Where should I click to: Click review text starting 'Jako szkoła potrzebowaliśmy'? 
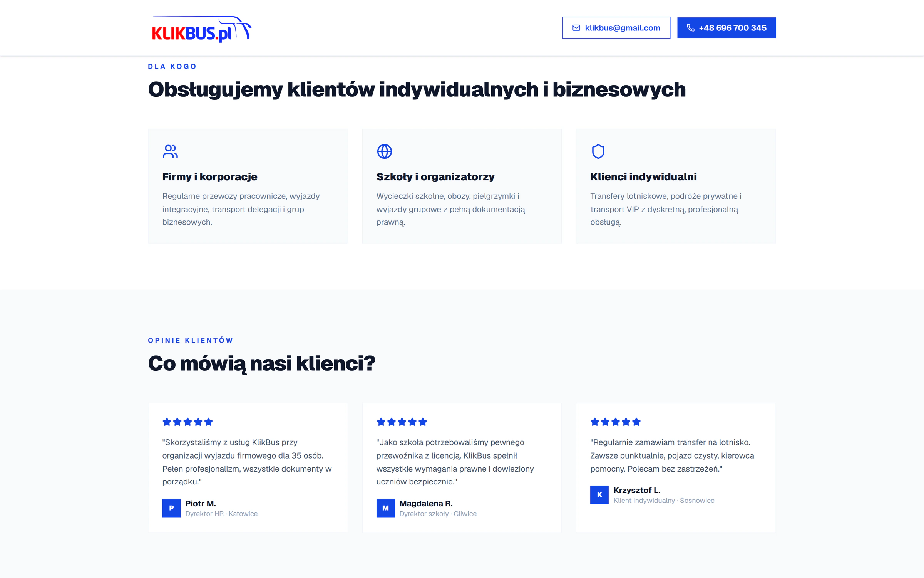455,462
